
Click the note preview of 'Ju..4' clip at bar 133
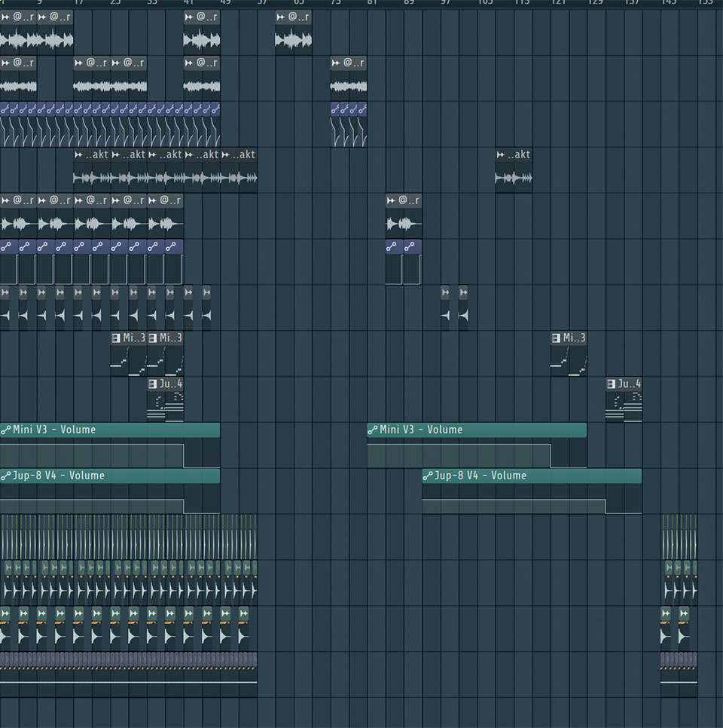624,406
